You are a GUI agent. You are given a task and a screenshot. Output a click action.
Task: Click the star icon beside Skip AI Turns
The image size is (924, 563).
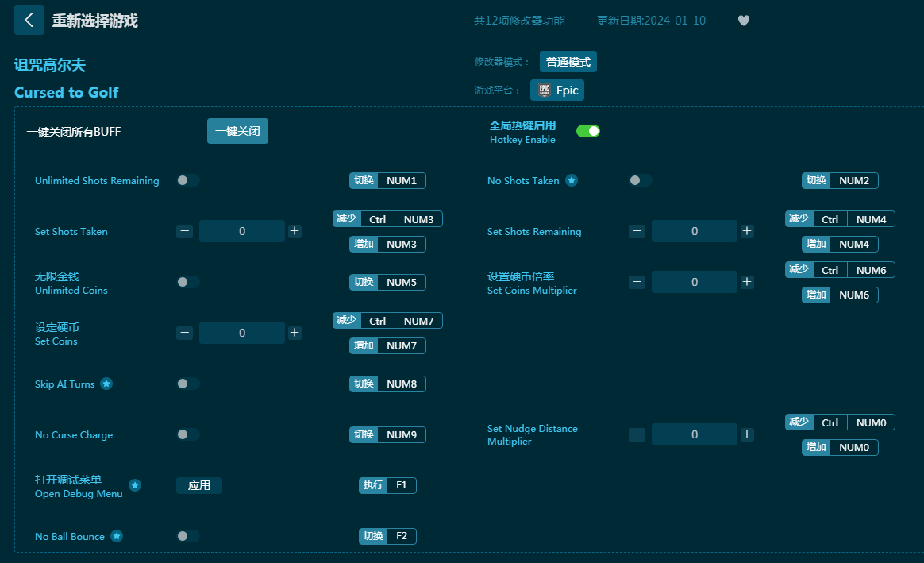point(106,384)
